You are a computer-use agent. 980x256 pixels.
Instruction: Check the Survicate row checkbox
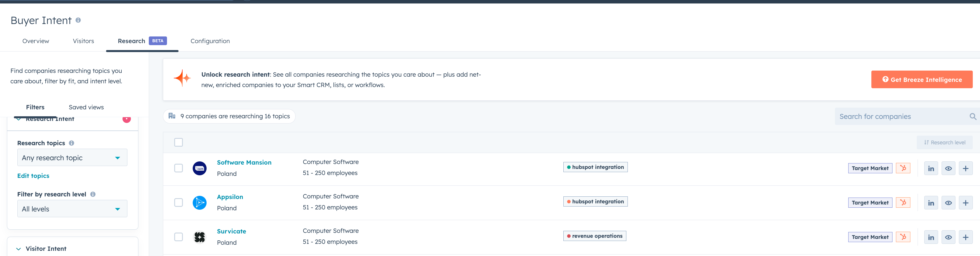[x=179, y=237]
